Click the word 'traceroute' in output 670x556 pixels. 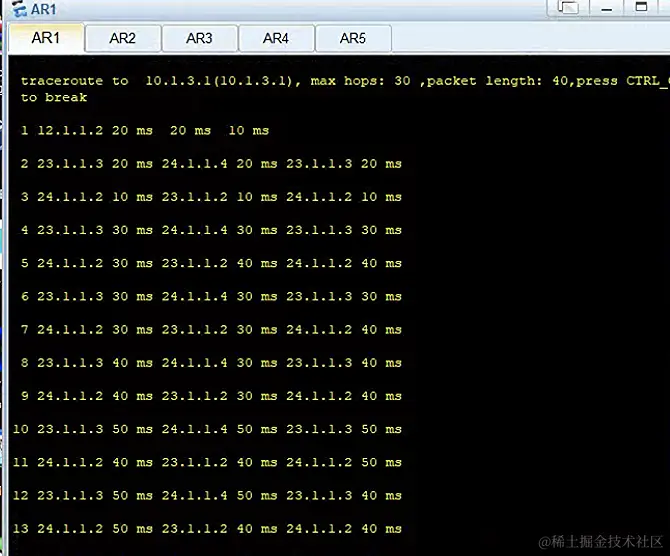click(x=62, y=81)
